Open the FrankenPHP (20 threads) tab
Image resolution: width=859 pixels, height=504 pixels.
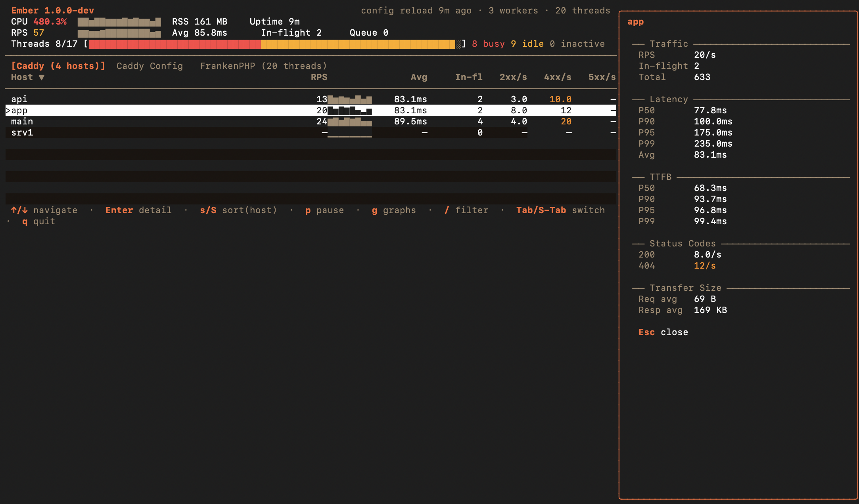point(263,66)
